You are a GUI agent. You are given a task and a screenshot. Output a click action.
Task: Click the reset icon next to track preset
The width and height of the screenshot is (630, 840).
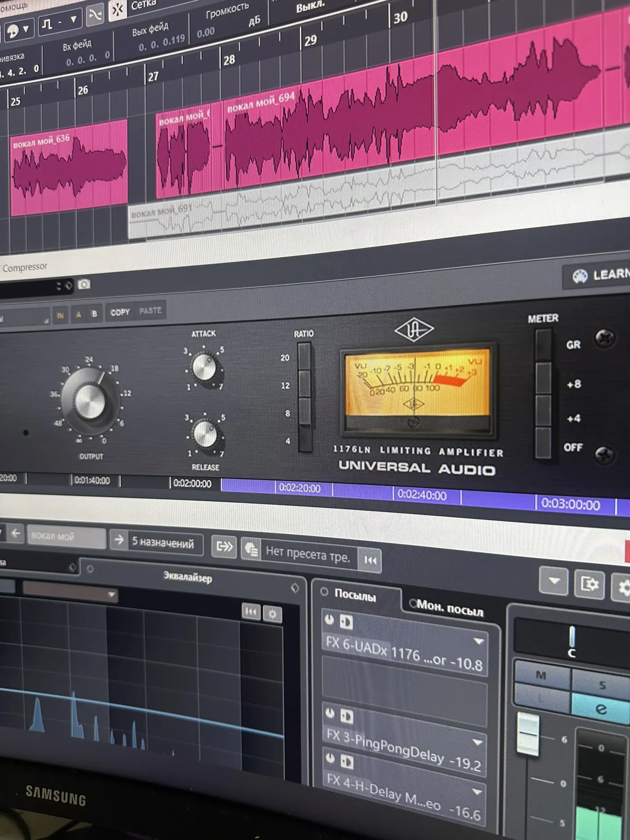pos(370,560)
